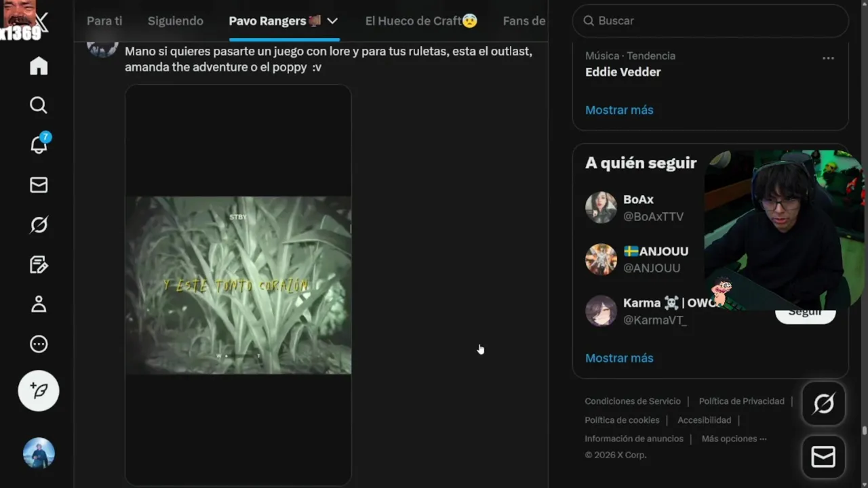868x488 pixels.
Task: Open More options circle icon in sidebar
Action: point(39,344)
